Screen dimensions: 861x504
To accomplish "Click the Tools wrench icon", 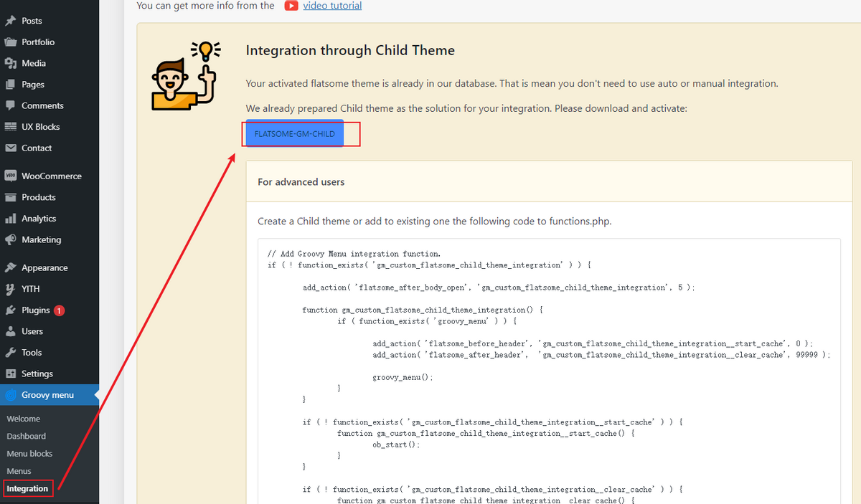I will (x=10, y=352).
